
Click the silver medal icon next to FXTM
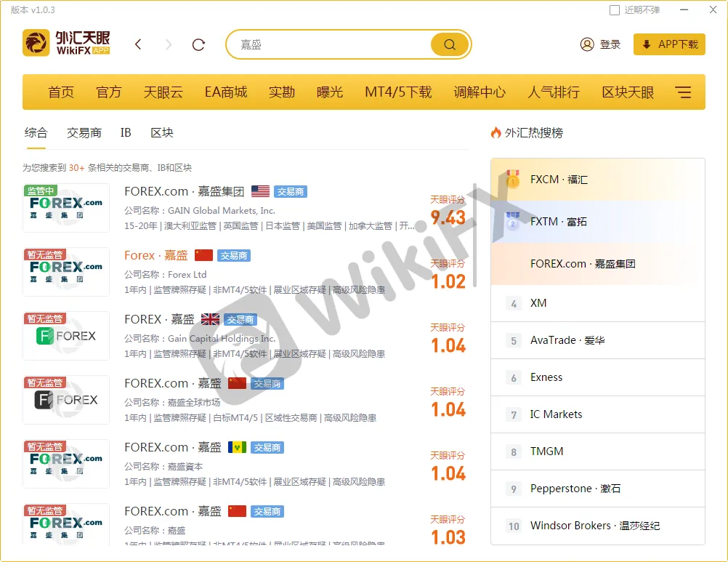click(512, 221)
